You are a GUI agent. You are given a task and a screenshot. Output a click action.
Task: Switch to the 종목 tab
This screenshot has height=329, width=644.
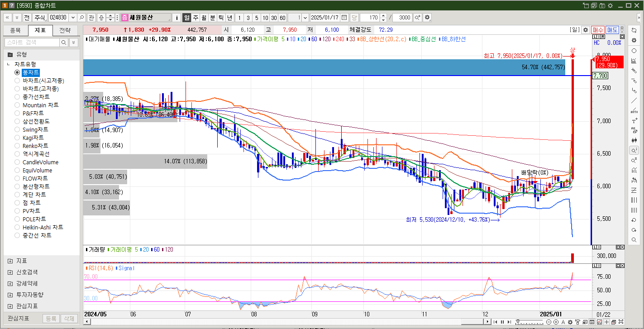[x=15, y=31]
